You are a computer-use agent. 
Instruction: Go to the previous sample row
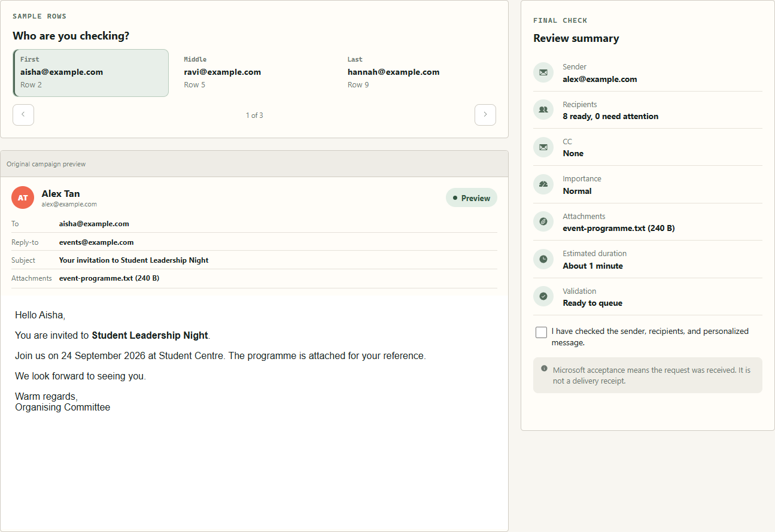[x=23, y=115]
